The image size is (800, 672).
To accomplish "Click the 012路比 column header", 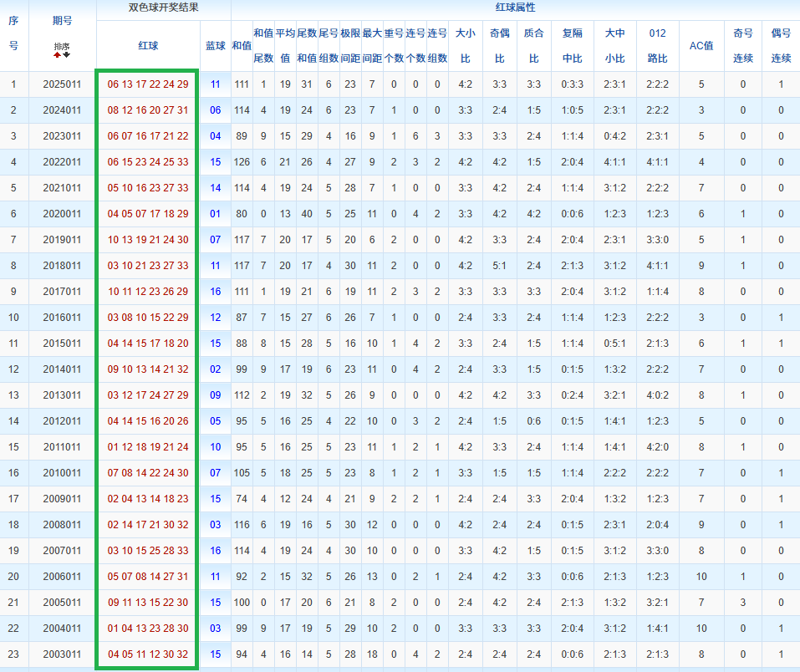I will pos(657,45).
